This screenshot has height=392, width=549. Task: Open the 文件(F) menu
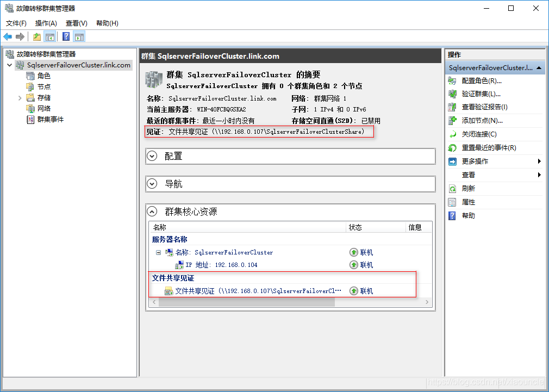coord(16,23)
